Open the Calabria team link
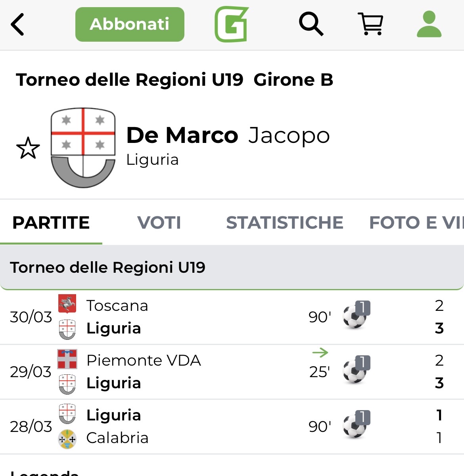The image size is (464, 476). pos(117,438)
